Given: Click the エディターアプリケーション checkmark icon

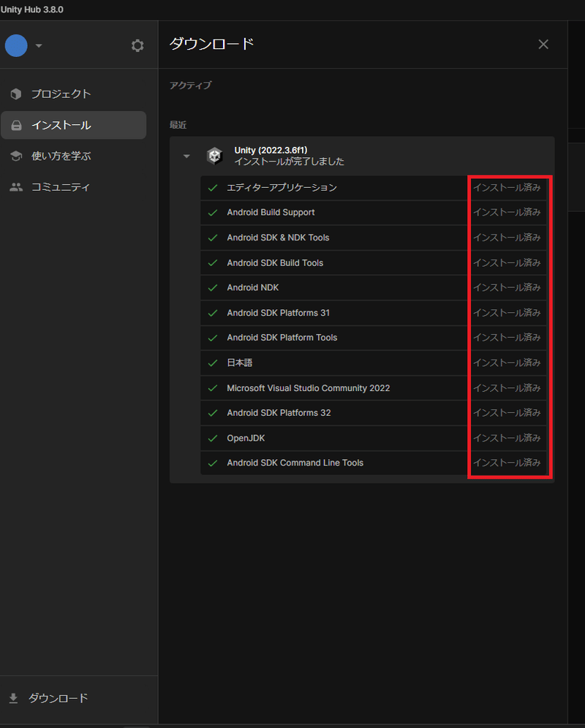Looking at the screenshot, I should [213, 188].
